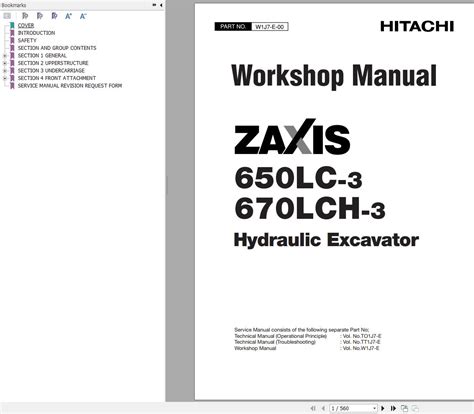Select SECTION 2 UPPERSTRUCTURE bookmark label
474x414 pixels.
coord(53,63)
